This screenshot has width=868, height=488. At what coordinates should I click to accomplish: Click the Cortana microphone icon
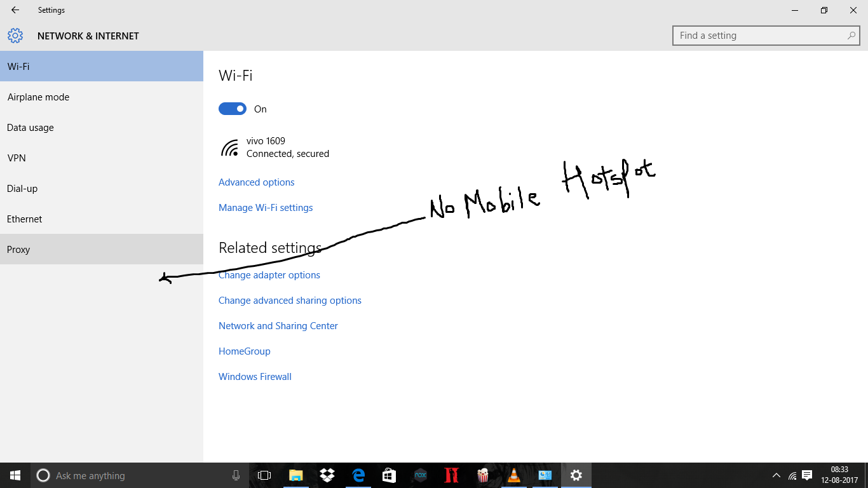[236, 475]
